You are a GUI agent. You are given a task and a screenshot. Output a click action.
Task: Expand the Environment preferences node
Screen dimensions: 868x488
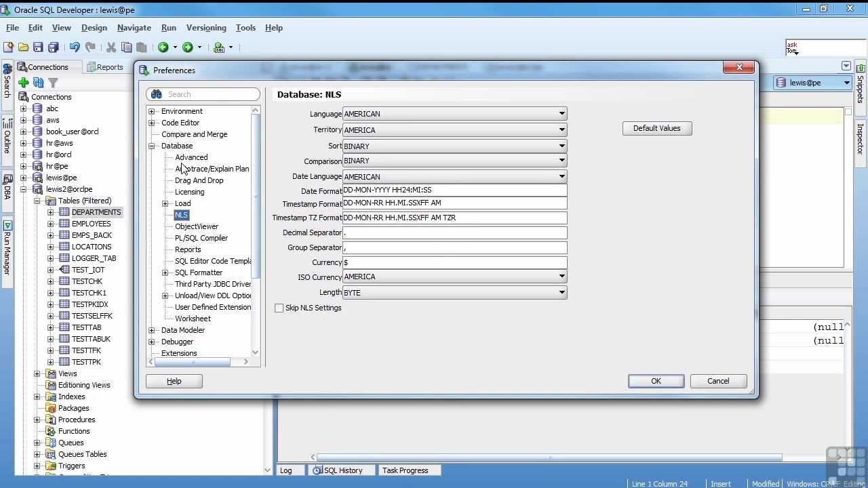(152, 111)
